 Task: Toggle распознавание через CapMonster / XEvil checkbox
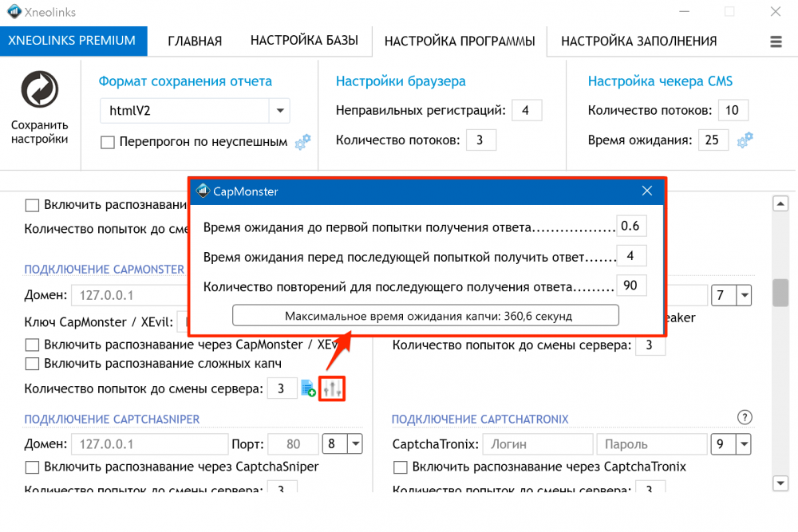click(32, 345)
